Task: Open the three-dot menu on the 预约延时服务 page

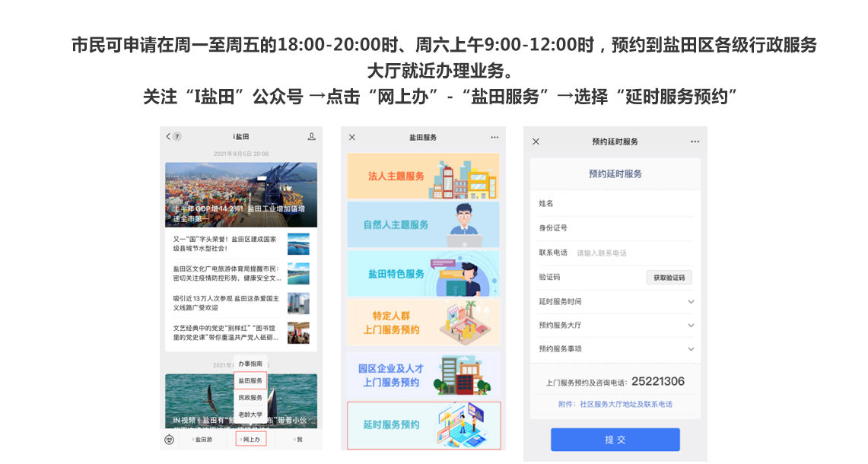Action: tap(694, 141)
